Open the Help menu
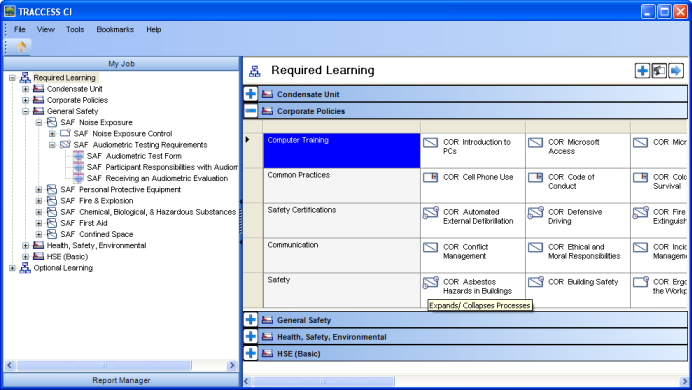 [x=154, y=30]
